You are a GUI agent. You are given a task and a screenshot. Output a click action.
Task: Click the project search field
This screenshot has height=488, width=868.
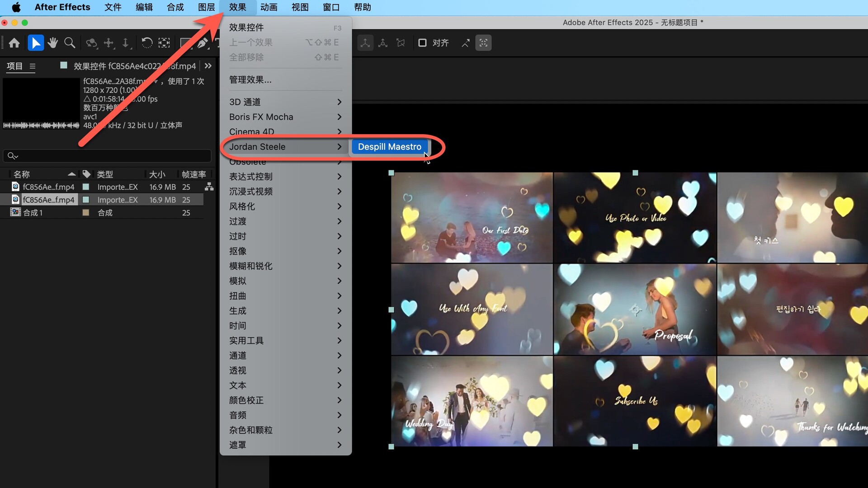click(x=108, y=156)
